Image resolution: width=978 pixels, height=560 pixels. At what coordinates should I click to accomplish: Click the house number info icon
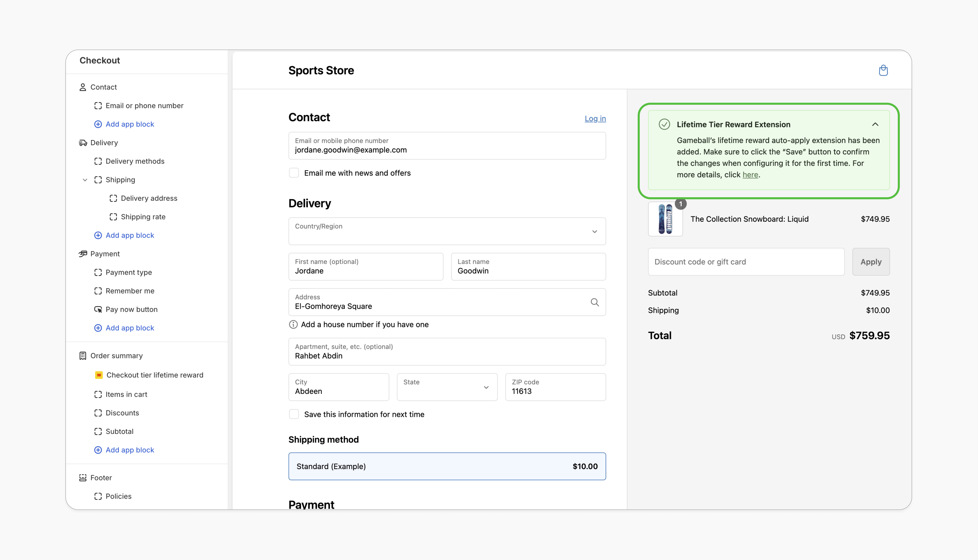coord(293,324)
